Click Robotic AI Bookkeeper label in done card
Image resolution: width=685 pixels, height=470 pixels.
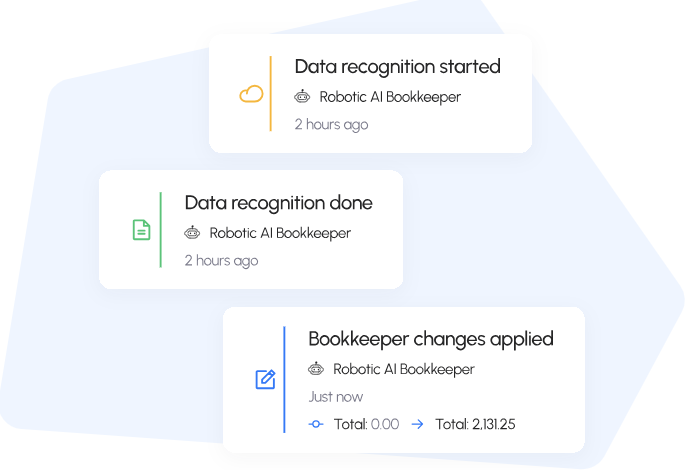(280, 233)
